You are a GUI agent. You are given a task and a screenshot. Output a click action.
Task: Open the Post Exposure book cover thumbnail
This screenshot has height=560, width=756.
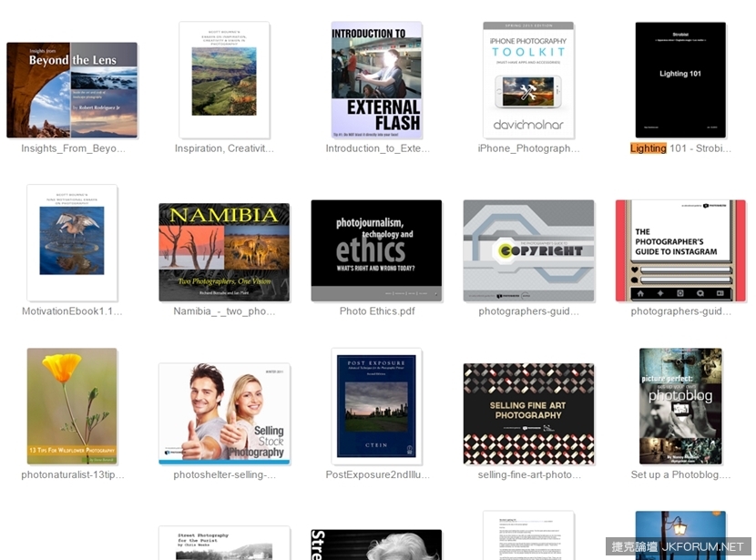coord(376,406)
